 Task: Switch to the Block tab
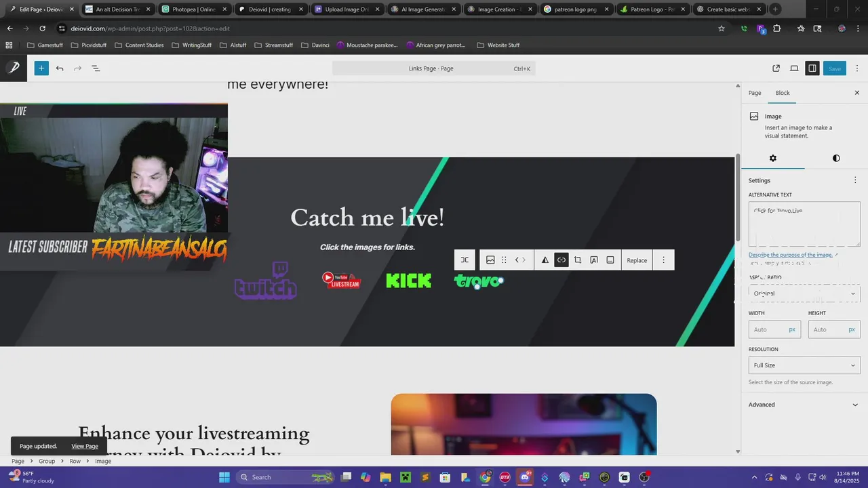pos(783,93)
